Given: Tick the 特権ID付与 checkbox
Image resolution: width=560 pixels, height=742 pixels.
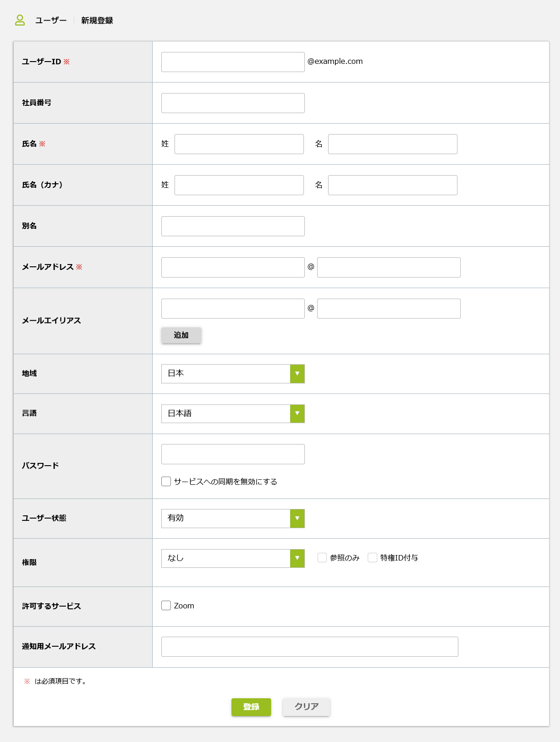Looking at the screenshot, I should (x=373, y=558).
